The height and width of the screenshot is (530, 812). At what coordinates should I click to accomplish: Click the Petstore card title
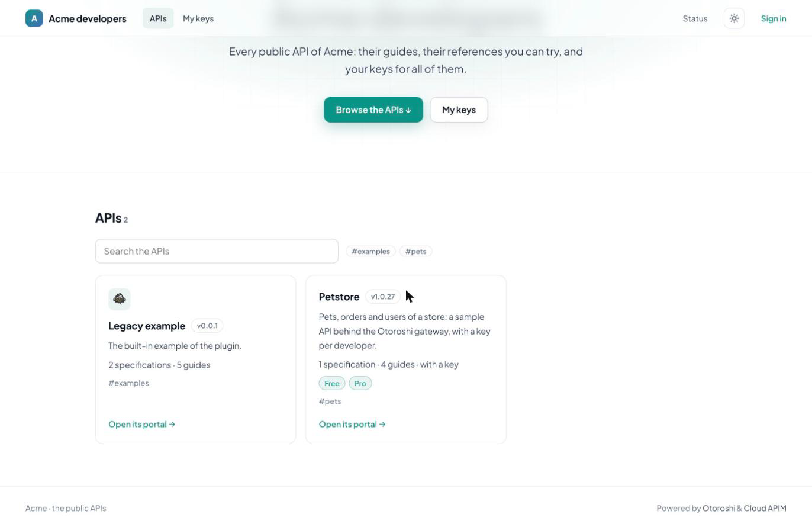point(339,297)
